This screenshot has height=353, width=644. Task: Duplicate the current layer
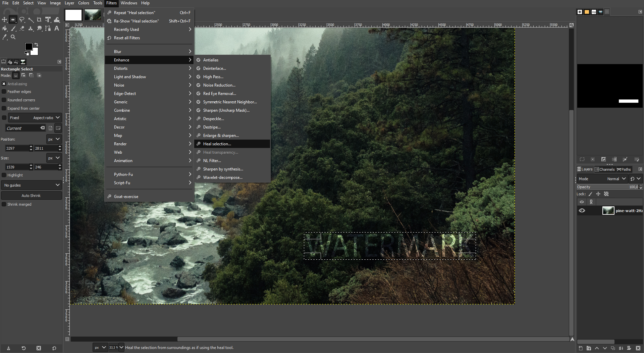pyautogui.click(x=613, y=348)
